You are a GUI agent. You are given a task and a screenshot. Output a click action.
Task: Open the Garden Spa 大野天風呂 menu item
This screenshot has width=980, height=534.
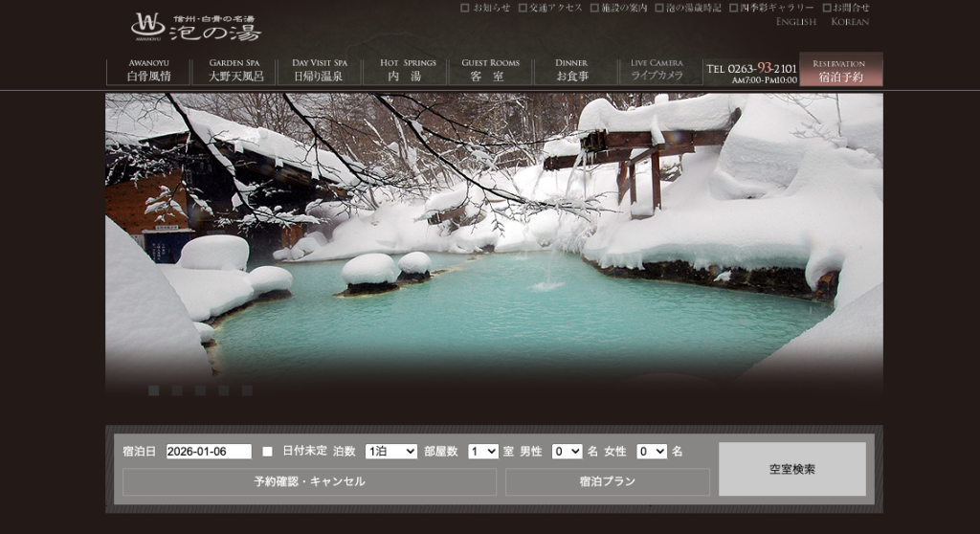[x=235, y=71]
